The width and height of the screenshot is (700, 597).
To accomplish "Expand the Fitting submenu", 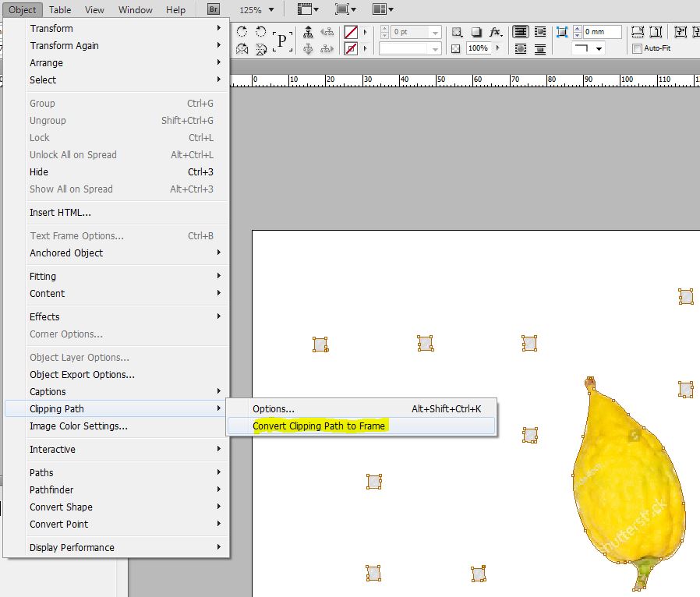I will [116, 276].
